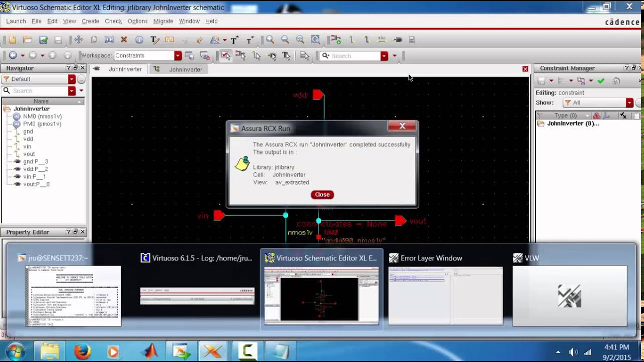Click the help icon on Navigator panel
Image resolution: width=644 pixels, height=362 pixels.
tap(69, 68)
